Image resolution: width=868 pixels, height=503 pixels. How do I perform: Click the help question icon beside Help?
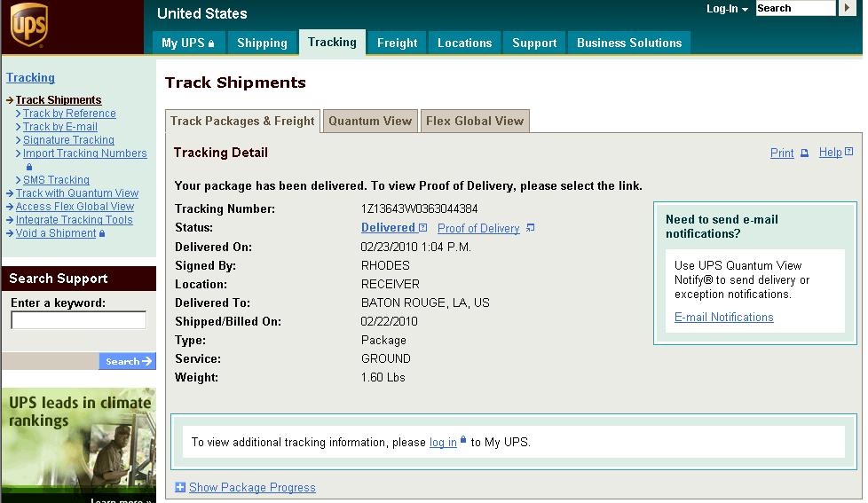coord(849,152)
